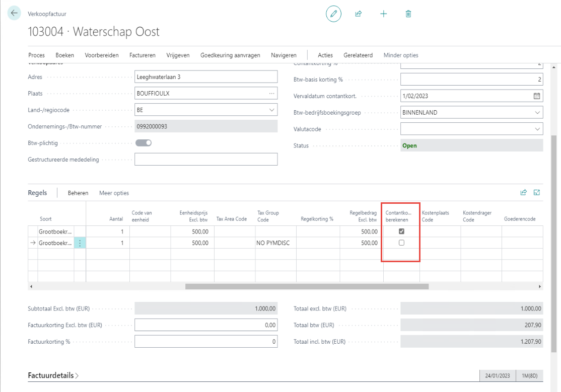Open the Btw-bedrijfsboekingsgroep dropdown
The width and height of the screenshot is (561, 392).
[537, 113]
